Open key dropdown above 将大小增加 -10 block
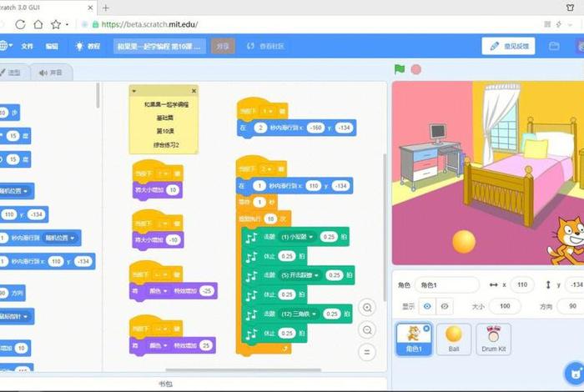Image resolution: width=584 pixels, height=392 pixels. click(164, 224)
